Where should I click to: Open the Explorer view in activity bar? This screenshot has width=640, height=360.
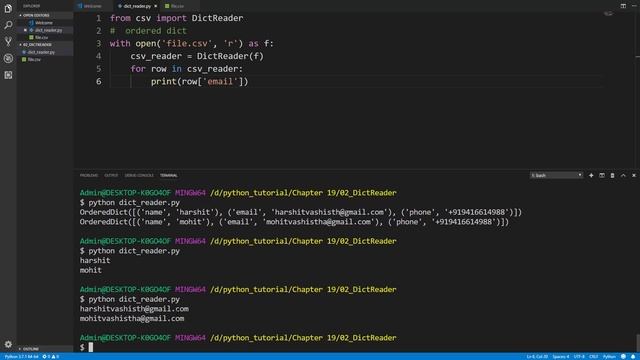[8, 8]
